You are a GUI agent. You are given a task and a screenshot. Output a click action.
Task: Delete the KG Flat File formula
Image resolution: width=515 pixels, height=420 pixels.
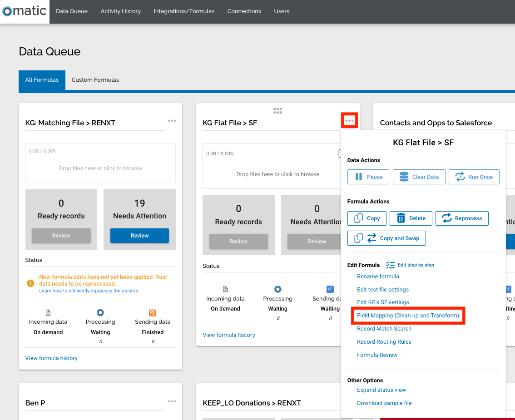(x=411, y=218)
